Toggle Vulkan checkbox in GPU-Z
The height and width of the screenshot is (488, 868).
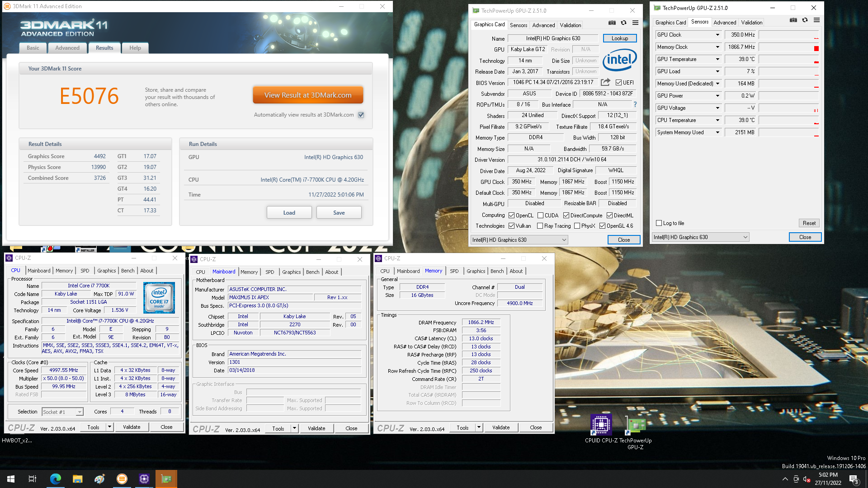pos(512,226)
